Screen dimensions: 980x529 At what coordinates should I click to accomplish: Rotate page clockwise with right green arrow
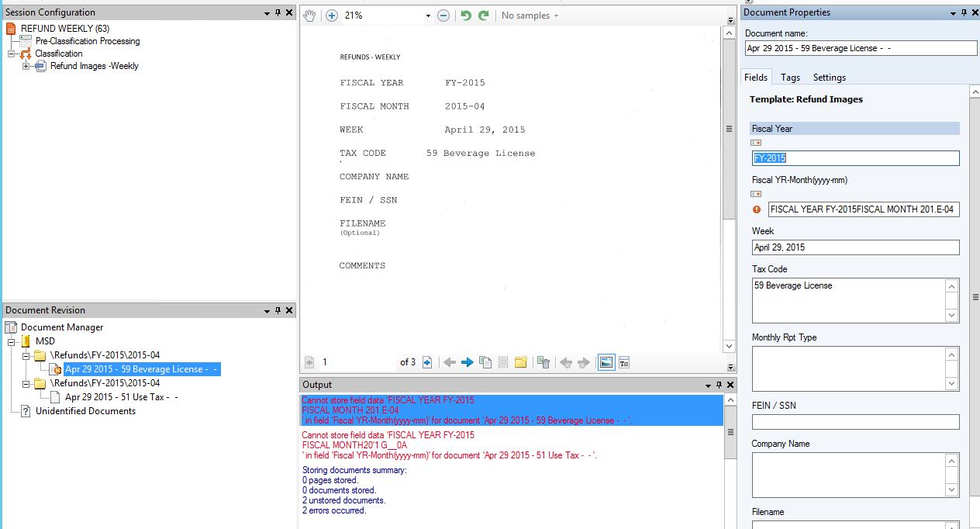point(484,16)
